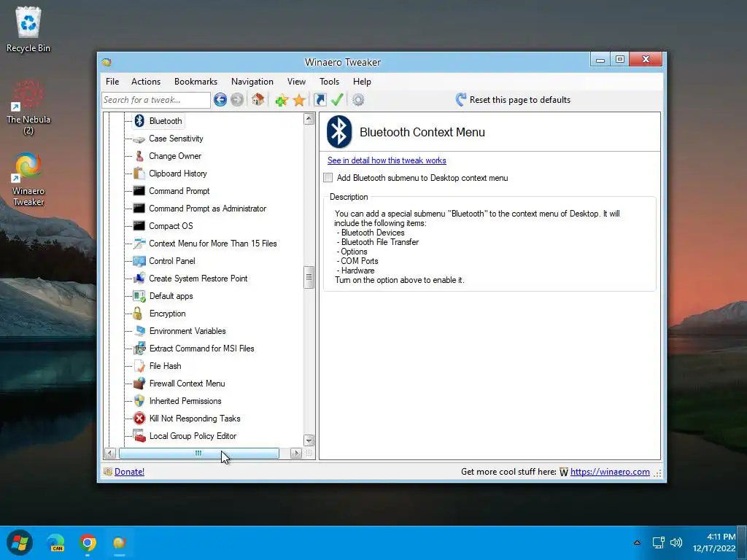Screen dimensions: 747x560
Task: Click the Command Prompt console icon
Action: tap(139, 191)
